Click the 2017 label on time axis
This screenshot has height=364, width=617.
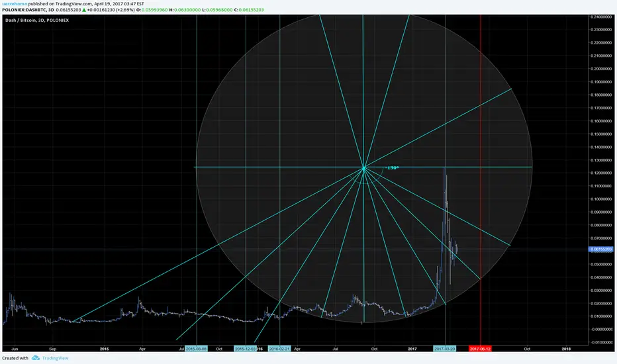pyautogui.click(x=412, y=349)
